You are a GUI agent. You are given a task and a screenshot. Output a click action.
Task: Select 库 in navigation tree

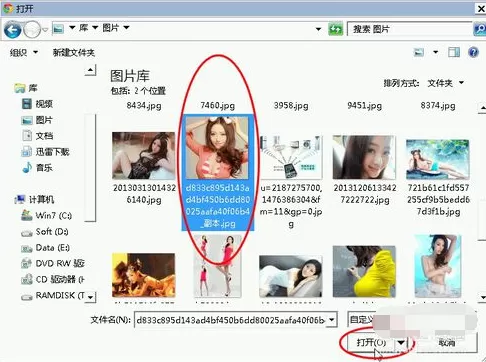[x=26, y=88]
